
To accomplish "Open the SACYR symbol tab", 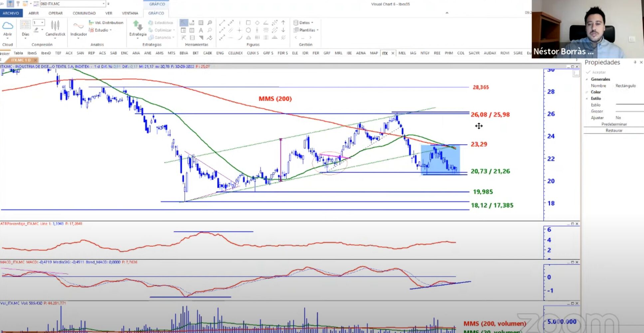I will pyautogui.click(x=474, y=53).
